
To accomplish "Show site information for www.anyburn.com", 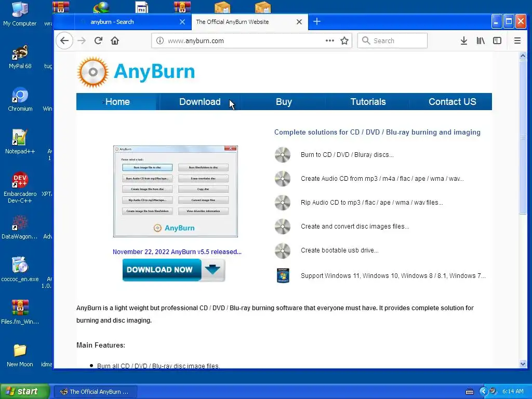I will click(x=160, y=41).
